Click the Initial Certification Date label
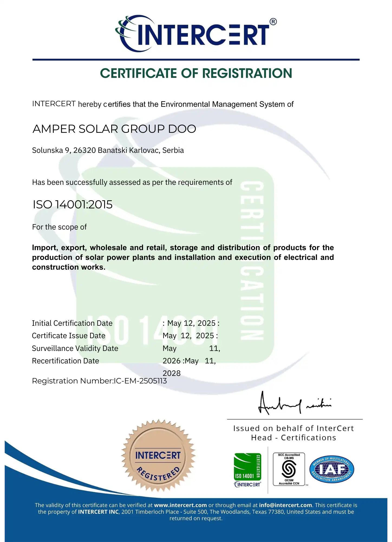 (x=72, y=323)
